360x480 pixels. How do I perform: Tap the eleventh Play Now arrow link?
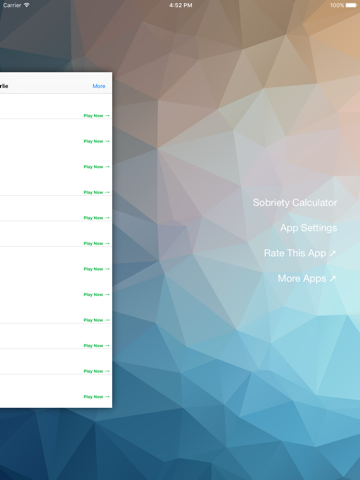point(96,371)
